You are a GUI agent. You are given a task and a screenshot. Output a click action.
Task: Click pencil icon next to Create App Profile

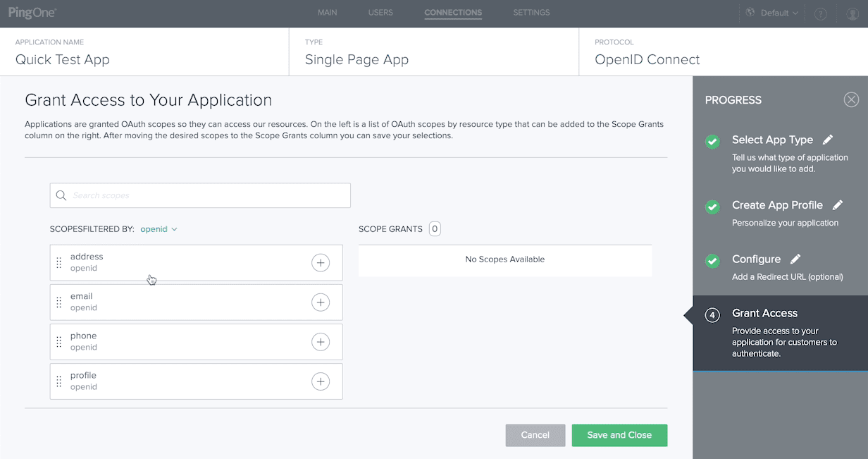point(838,205)
